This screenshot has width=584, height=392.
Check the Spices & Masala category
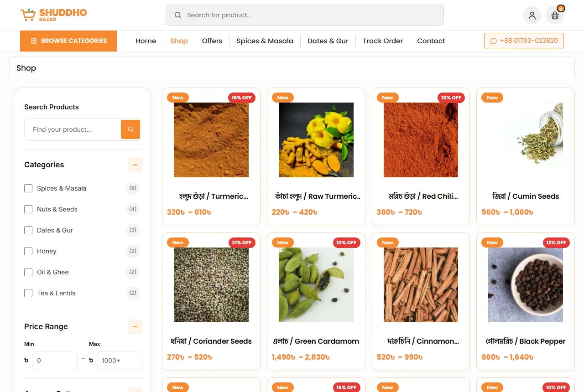click(28, 188)
